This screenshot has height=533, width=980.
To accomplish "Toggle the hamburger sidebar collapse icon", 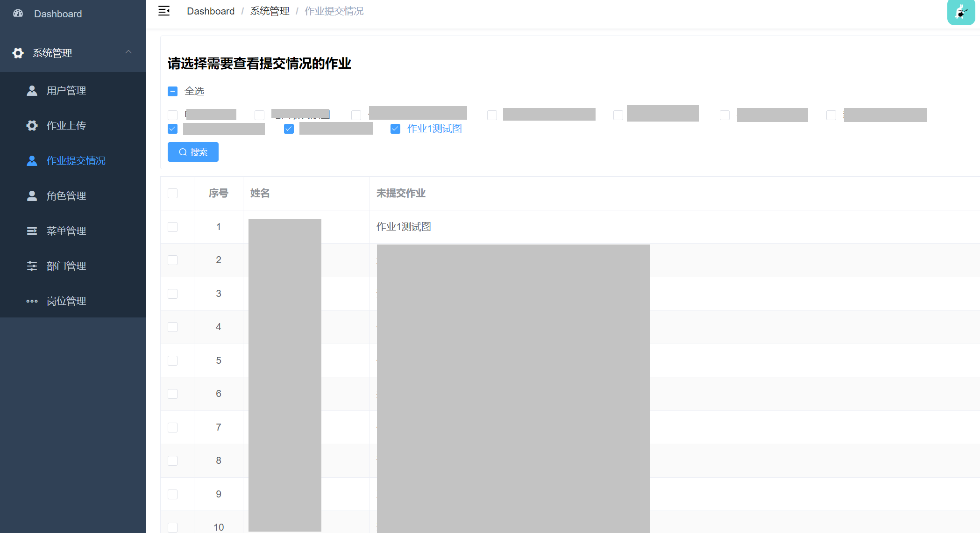I will coord(164,11).
